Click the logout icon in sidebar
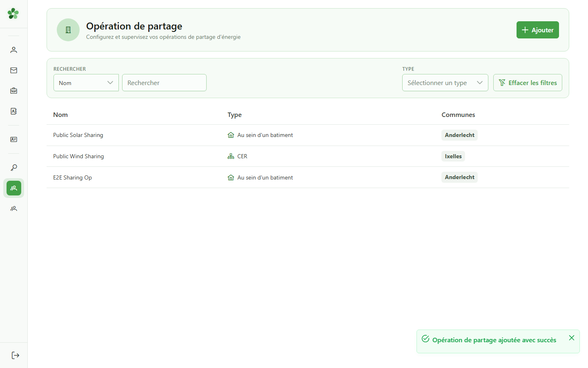Image resolution: width=588 pixels, height=368 pixels. (16, 355)
